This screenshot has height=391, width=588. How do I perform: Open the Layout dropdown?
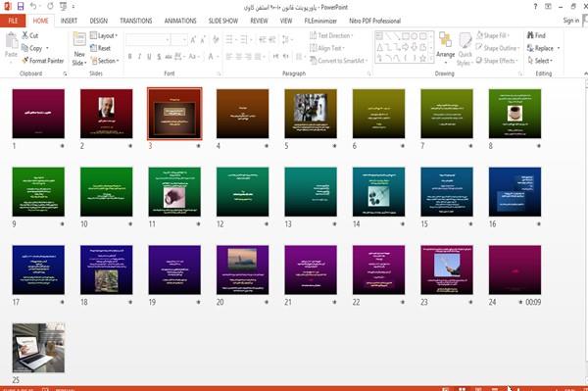104,35
